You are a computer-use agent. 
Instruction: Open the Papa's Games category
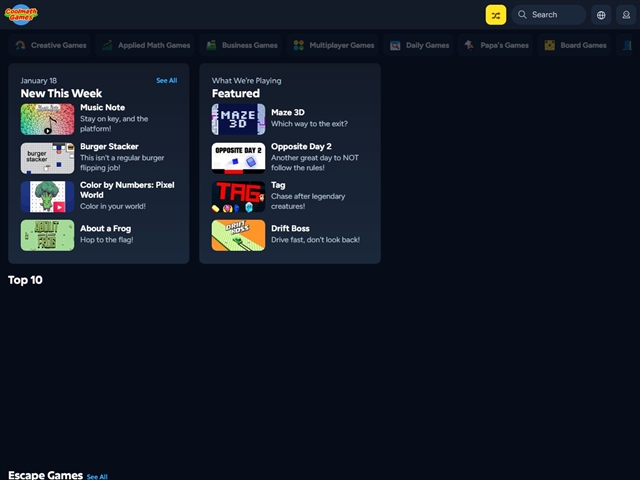point(496,45)
